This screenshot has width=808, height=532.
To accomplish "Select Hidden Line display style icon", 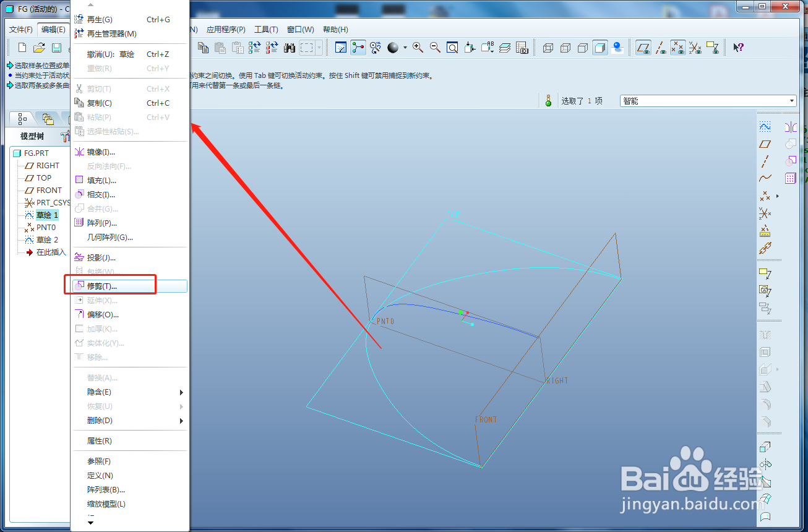I will [x=565, y=48].
